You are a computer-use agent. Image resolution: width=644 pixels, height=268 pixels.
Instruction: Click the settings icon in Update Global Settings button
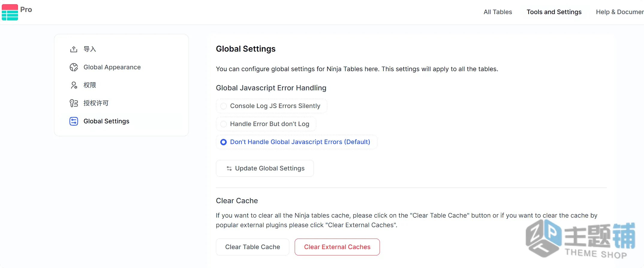click(229, 168)
